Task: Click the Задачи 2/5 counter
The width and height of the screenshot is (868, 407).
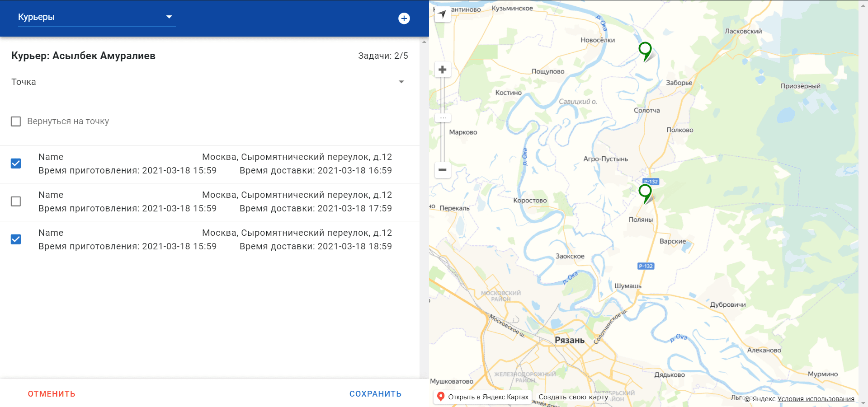Action: point(382,56)
